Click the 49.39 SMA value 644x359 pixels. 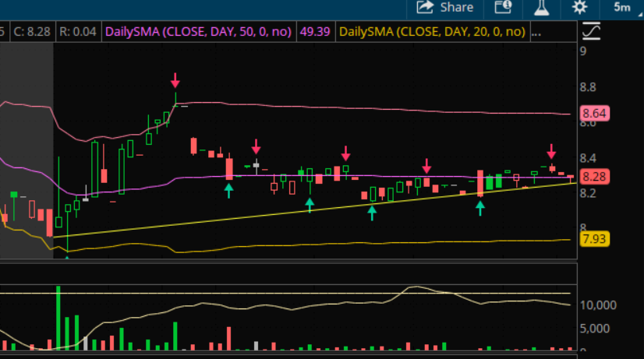pos(315,32)
